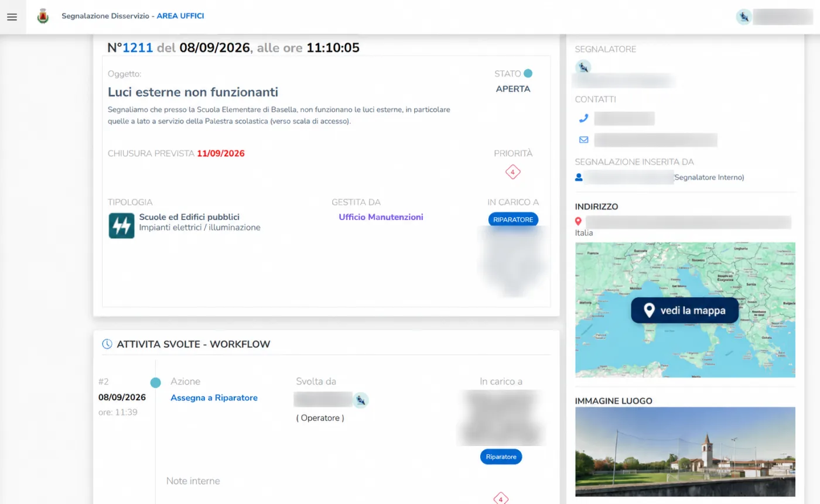Click the municipality crest logo
This screenshot has height=504, width=820.
[x=43, y=16]
